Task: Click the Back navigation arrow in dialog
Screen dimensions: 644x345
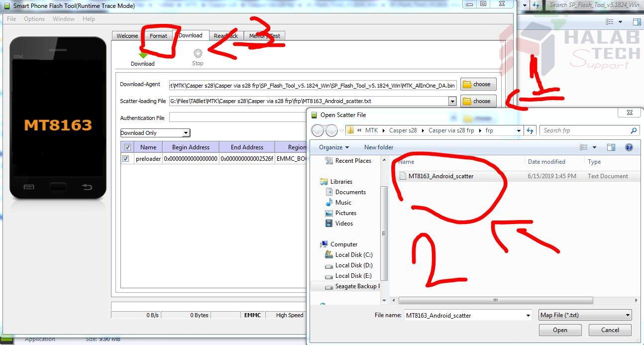Action: coord(318,130)
